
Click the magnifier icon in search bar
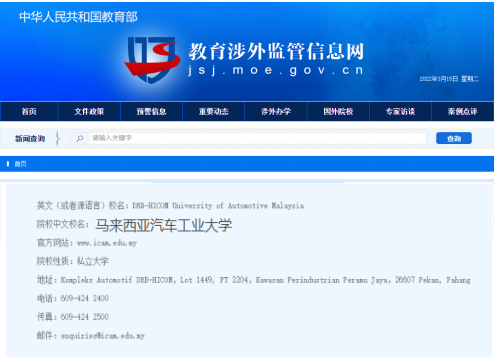80,138
